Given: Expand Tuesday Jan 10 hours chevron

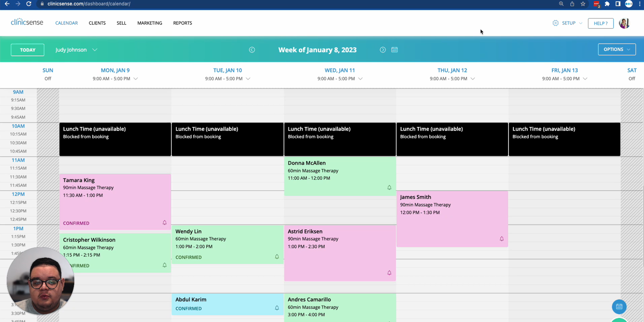Looking at the screenshot, I should click(248, 79).
